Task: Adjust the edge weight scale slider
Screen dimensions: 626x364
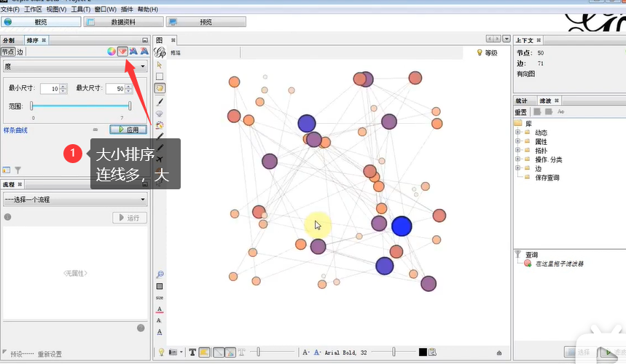Action: [259, 352]
